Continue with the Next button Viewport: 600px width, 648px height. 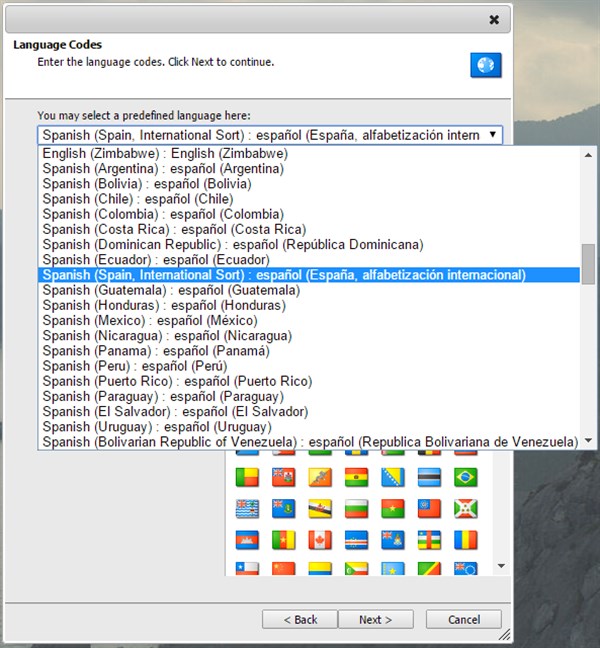click(376, 619)
